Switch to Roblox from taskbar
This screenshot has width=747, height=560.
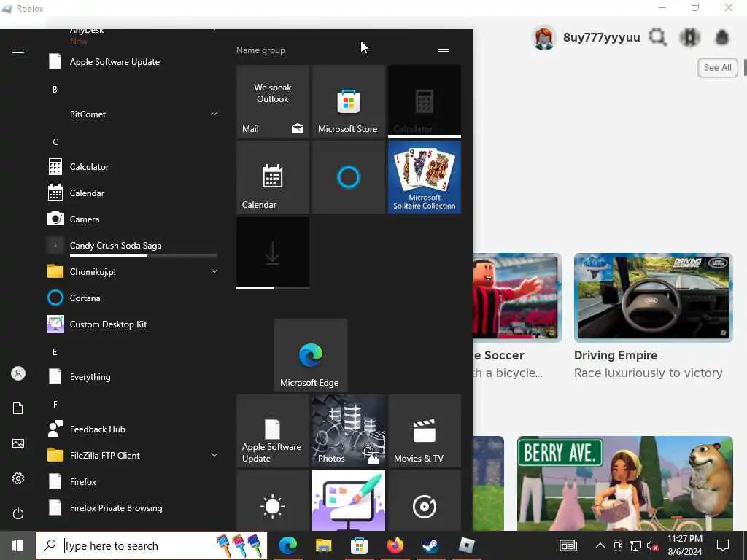point(466,545)
